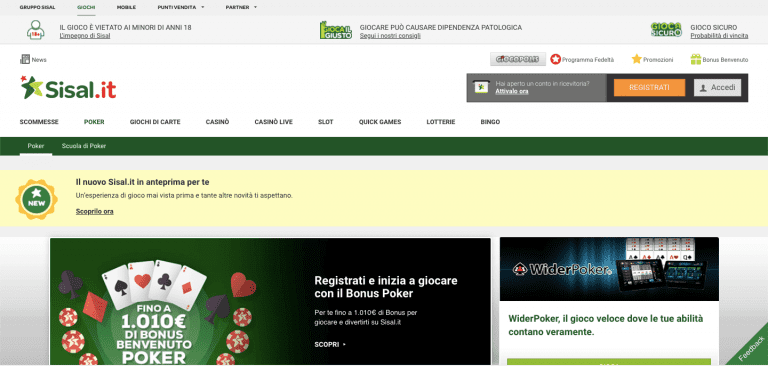Open the Poker main menu section
The image size is (768, 366).
point(94,122)
